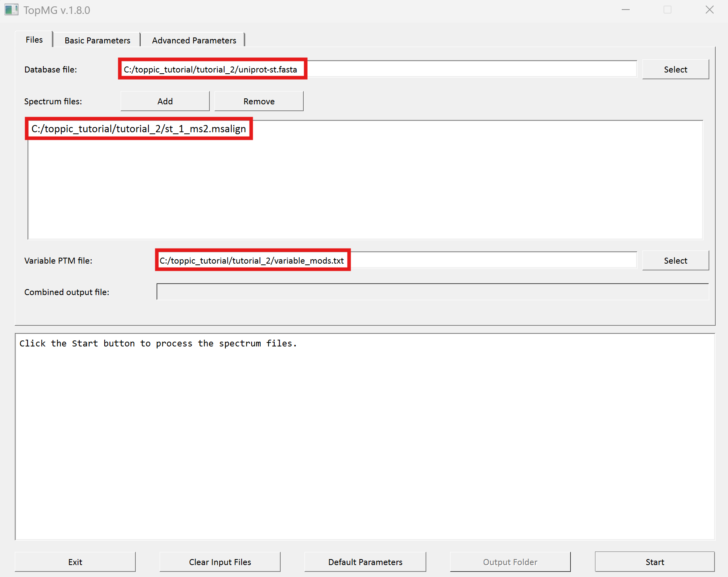Select st_1_ms2.msalign in spectrum list
Screen dimensions: 728x577
point(139,129)
